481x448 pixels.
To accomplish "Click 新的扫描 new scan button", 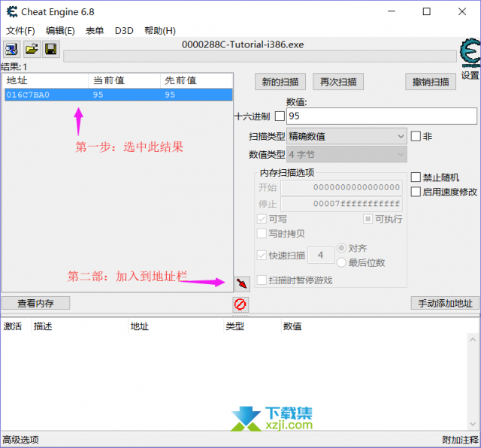I will (x=280, y=82).
